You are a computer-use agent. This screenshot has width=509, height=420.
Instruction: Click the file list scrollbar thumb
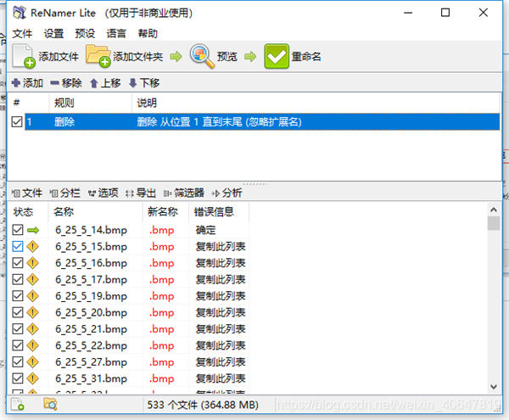(494, 223)
